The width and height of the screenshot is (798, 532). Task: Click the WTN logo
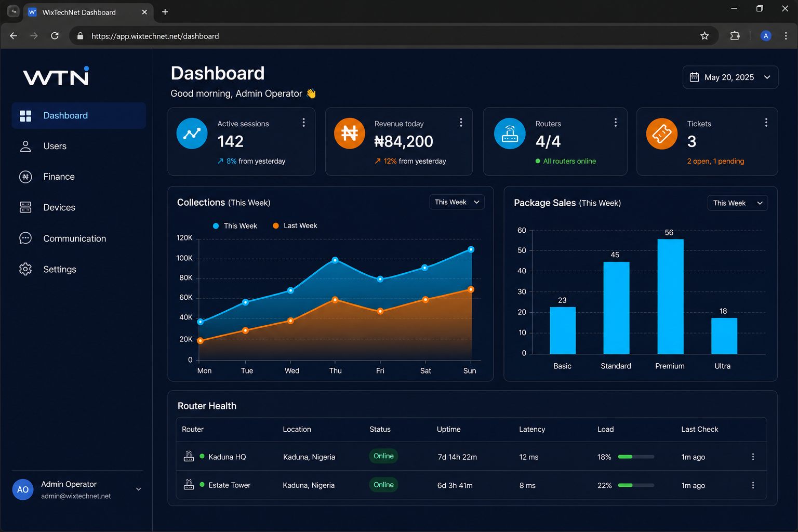coord(56,76)
